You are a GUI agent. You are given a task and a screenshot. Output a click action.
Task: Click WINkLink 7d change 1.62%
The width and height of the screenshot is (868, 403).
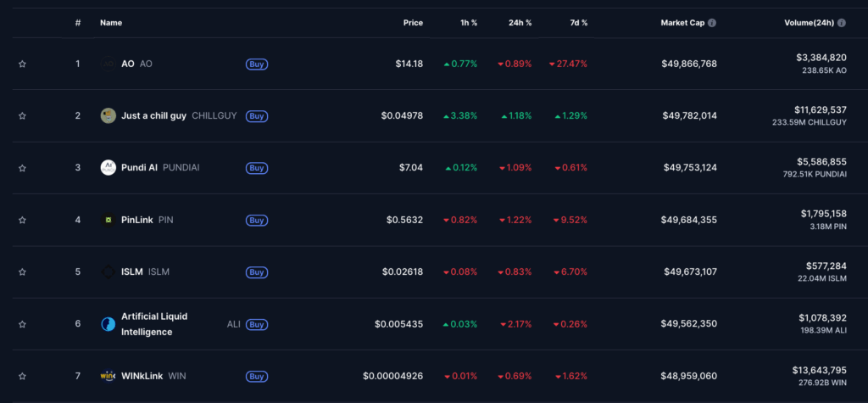click(x=570, y=376)
